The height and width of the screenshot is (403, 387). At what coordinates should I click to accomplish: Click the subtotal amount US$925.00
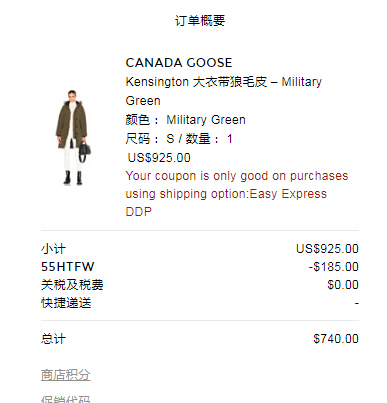[x=327, y=249]
